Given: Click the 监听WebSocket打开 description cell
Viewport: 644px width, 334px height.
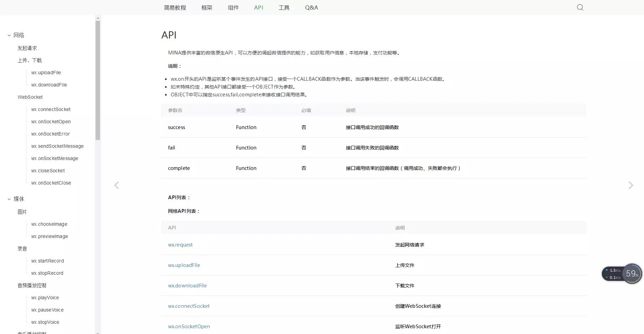Looking at the screenshot, I should click(418, 327).
